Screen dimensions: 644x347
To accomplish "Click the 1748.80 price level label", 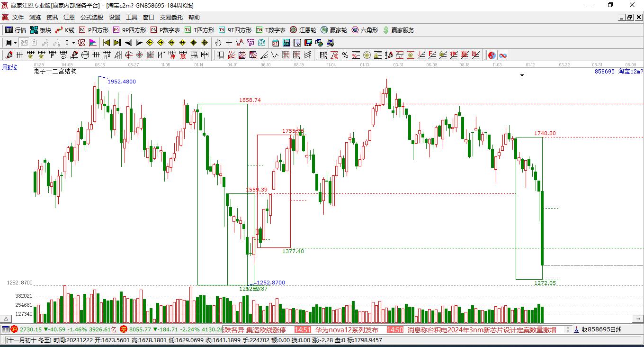I will 545,133.
